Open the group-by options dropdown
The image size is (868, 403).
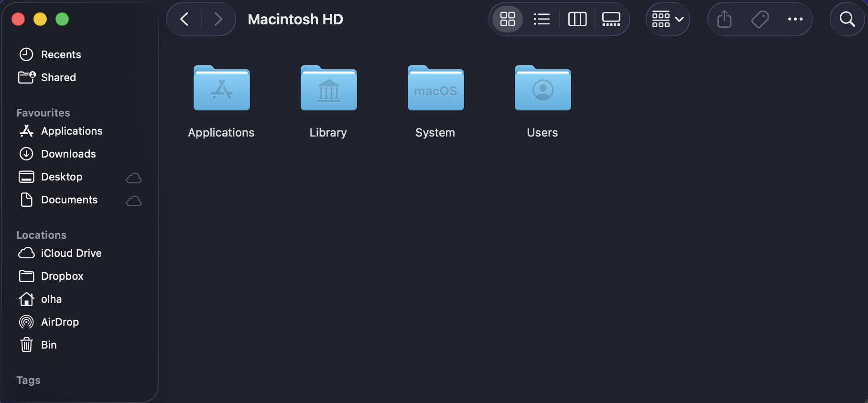[x=668, y=19]
